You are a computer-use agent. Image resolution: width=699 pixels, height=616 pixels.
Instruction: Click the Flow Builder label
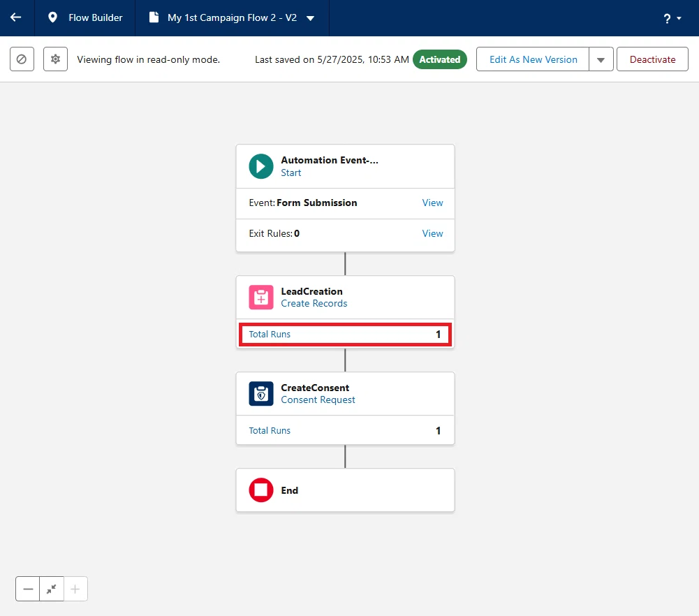[x=96, y=18]
